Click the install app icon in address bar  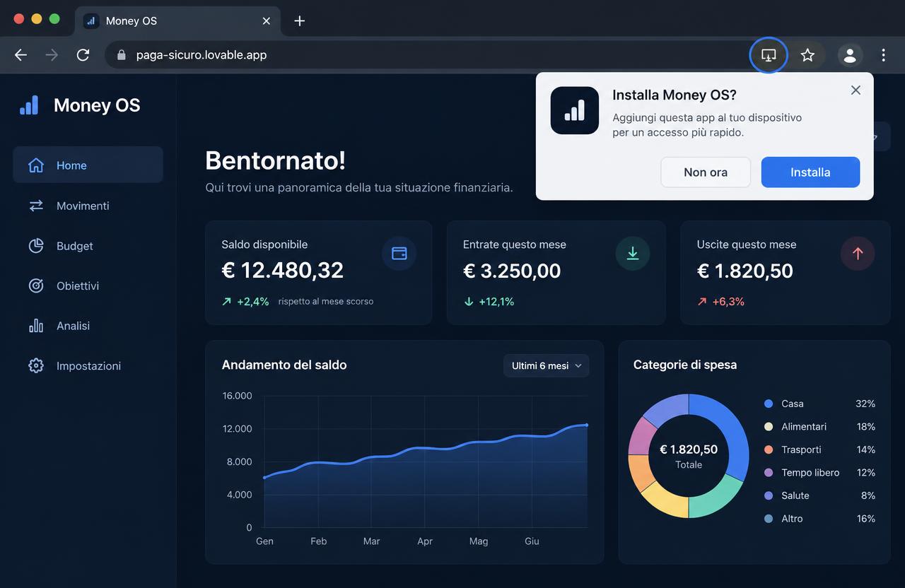(769, 55)
